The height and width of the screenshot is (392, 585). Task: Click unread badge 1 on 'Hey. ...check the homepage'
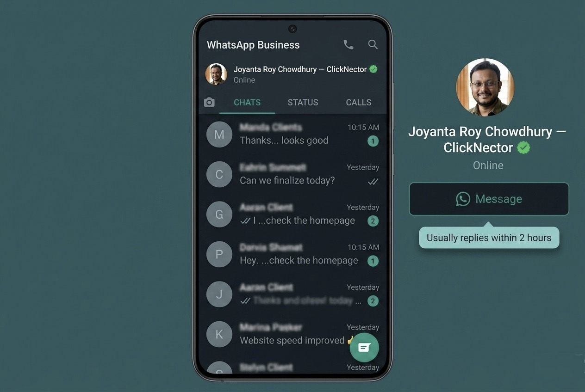[x=373, y=261]
